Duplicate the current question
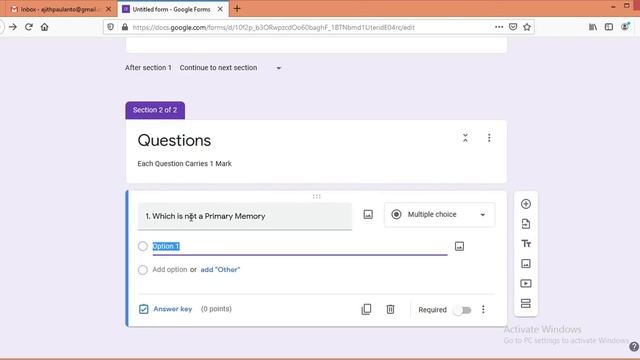640x360 pixels. 366,309
